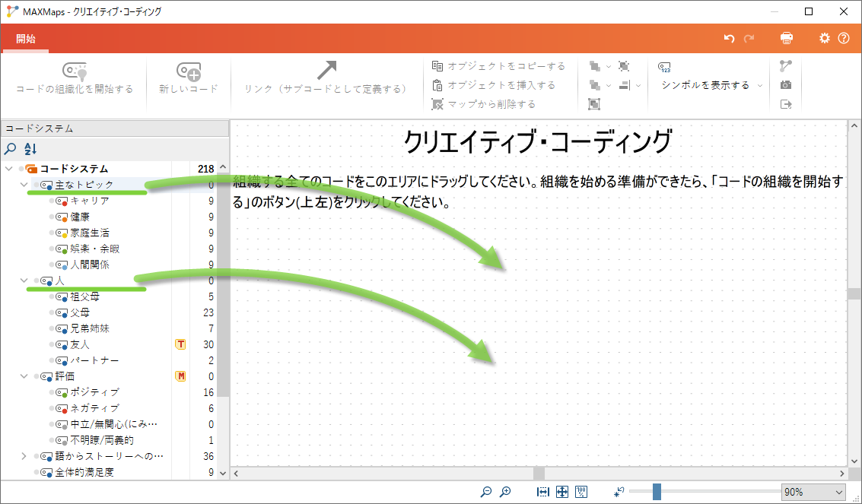
Task: Click the redo arrow icon
Action: click(749, 39)
